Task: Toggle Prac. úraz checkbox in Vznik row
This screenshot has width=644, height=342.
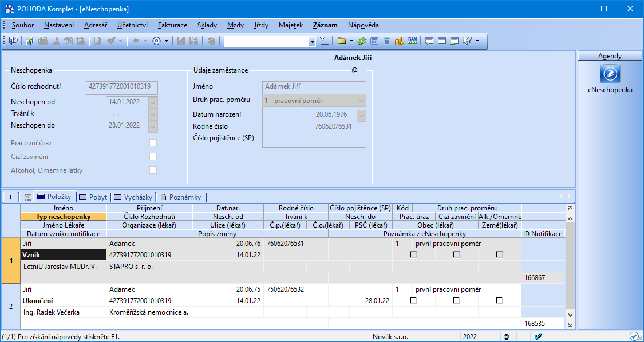Action: (x=413, y=255)
